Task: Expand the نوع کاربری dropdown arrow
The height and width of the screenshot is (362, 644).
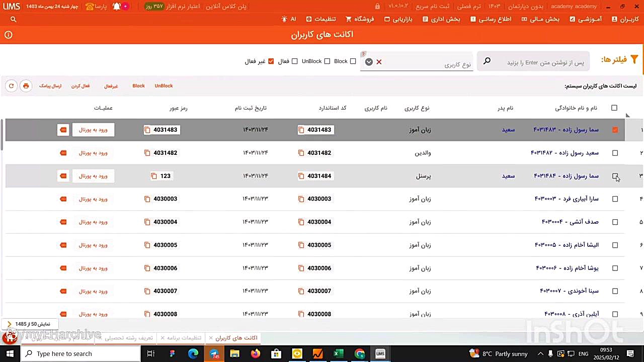Action: 369,62
